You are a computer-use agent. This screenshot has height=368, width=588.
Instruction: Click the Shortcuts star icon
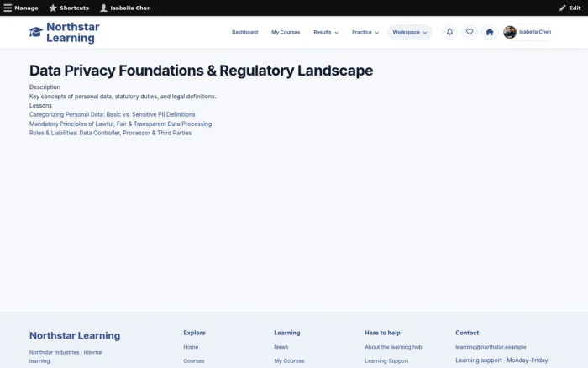[53, 8]
